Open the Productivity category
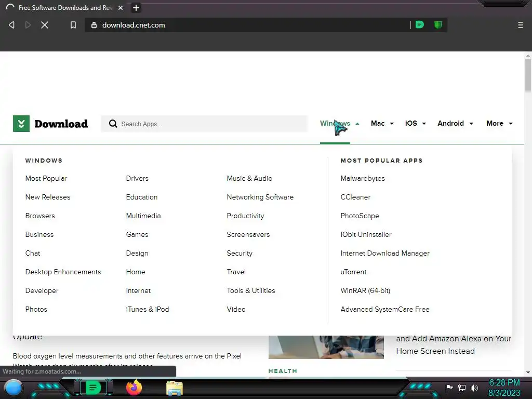Viewport: 532px width, 399px height. pyautogui.click(x=245, y=216)
